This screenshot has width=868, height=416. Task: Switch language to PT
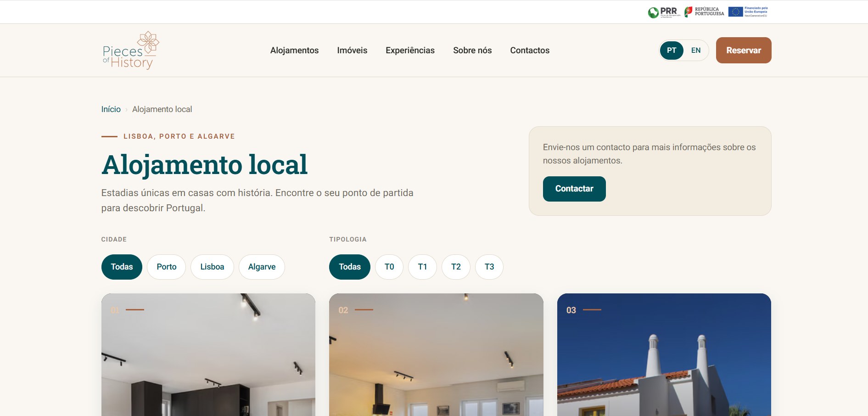672,51
